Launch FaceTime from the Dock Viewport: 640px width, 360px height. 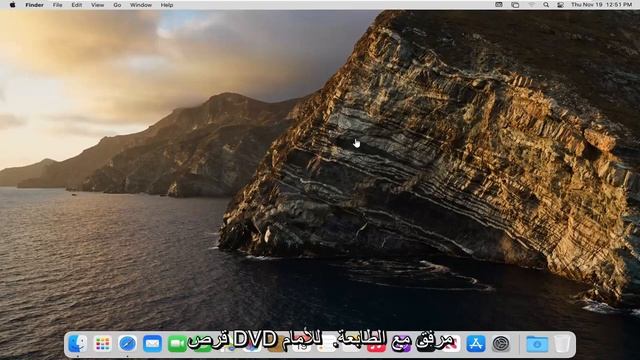tap(177, 344)
